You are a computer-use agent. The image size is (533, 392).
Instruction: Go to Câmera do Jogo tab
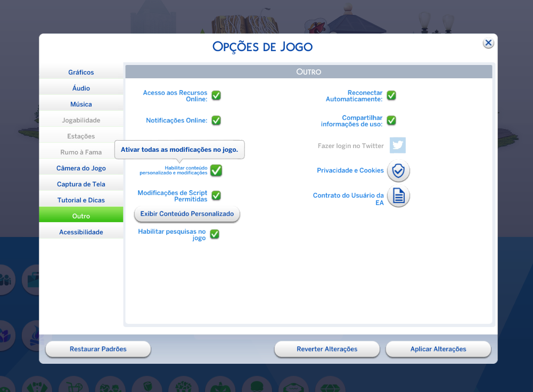[x=81, y=168]
